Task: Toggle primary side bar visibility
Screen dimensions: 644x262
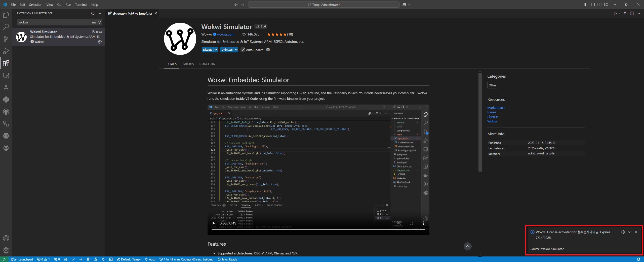Action: tap(586, 5)
